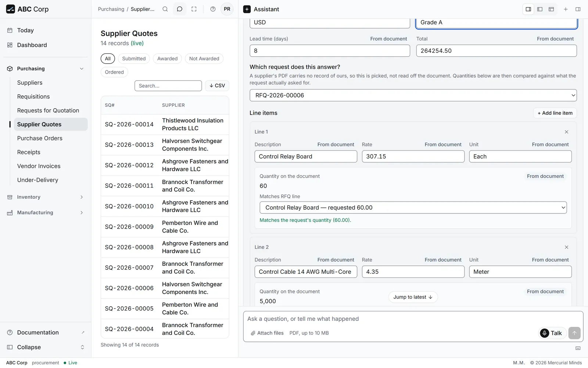588x368 pixels.
Task: Click the Talk microphone button
Action: [x=552, y=333]
